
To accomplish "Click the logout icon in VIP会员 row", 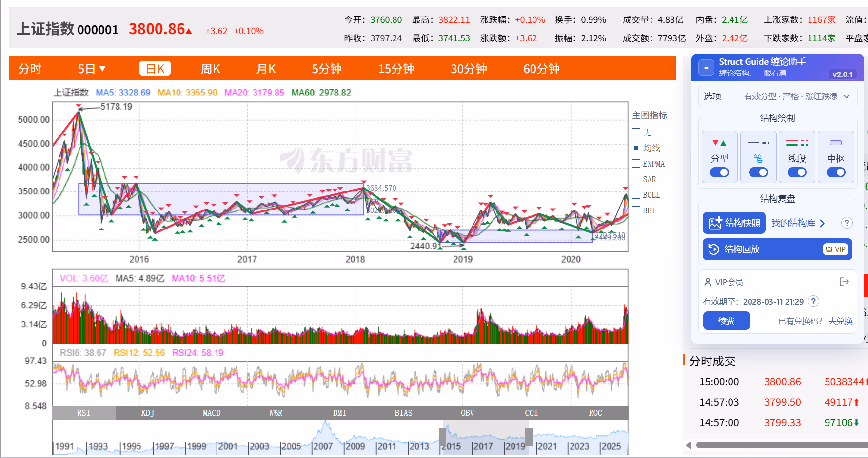I will (x=845, y=282).
